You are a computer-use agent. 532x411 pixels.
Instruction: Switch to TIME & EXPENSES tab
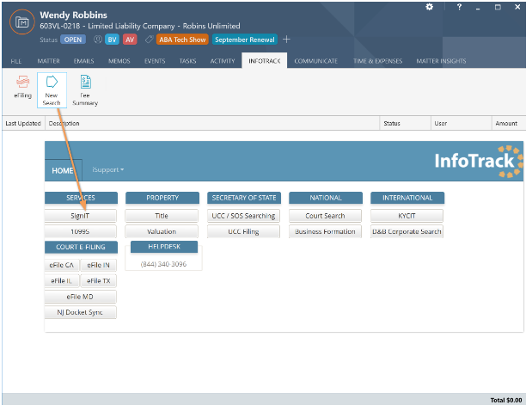[x=377, y=61]
